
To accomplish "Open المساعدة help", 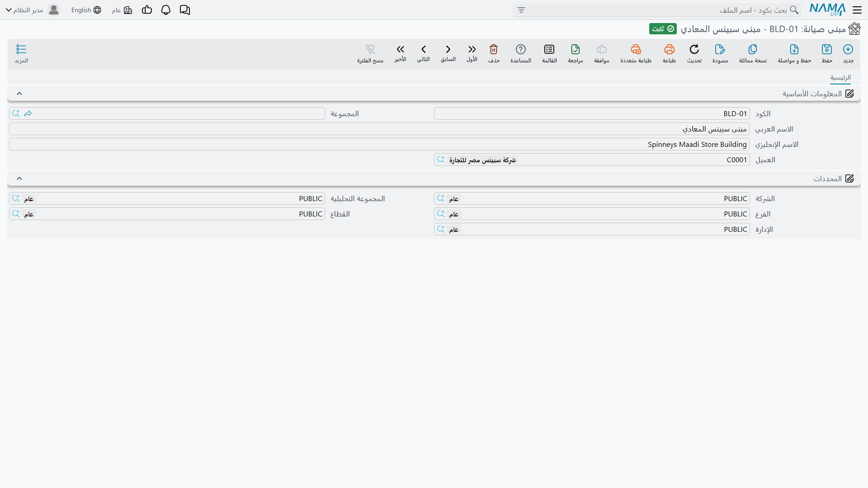I will (x=521, y=53).
